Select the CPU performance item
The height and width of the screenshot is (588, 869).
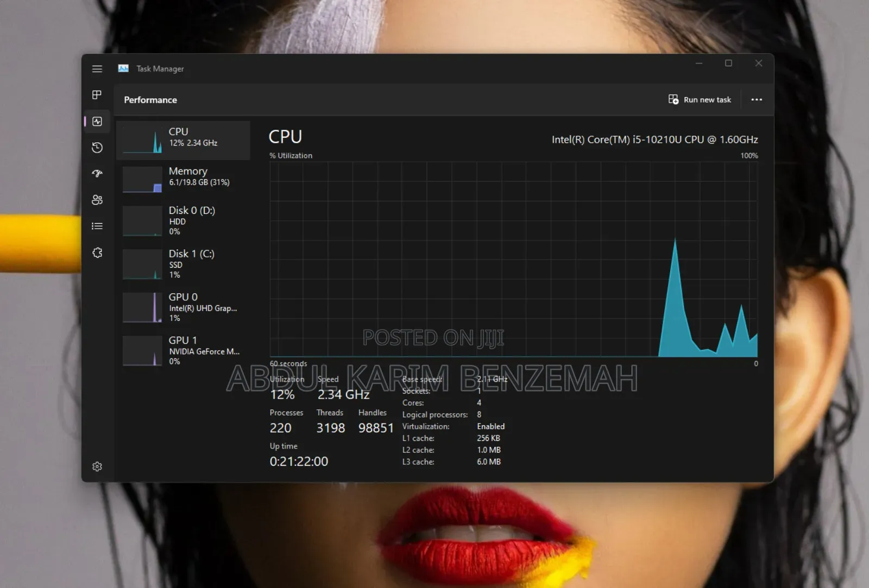(183, 141)
